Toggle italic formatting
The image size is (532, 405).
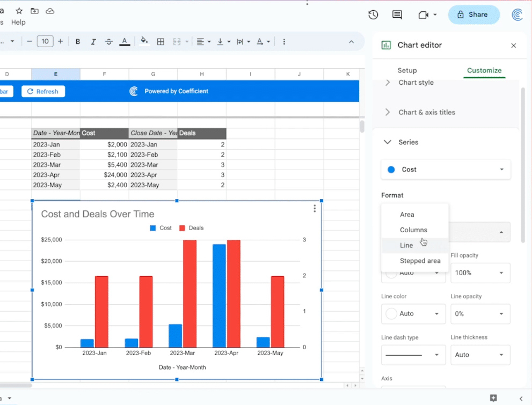(x=93, y=41)
